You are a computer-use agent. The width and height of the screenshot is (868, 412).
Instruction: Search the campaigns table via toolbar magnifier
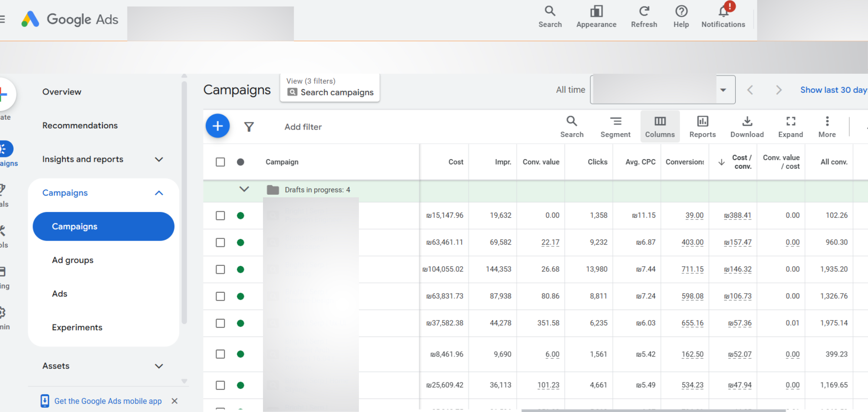(572, 127)
